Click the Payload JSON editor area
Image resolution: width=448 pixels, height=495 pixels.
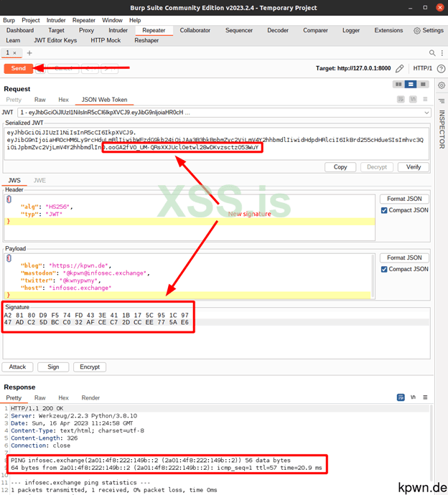(189, 276)
